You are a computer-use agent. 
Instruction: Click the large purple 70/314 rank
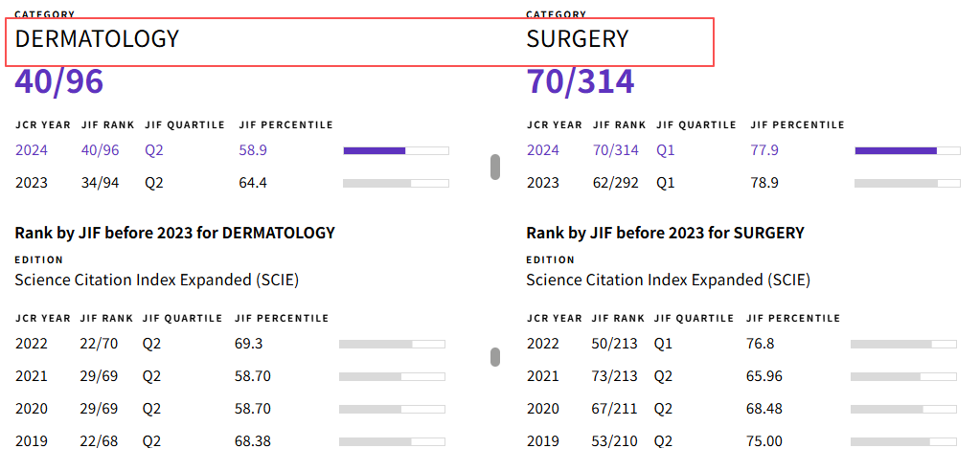[580, 82]
